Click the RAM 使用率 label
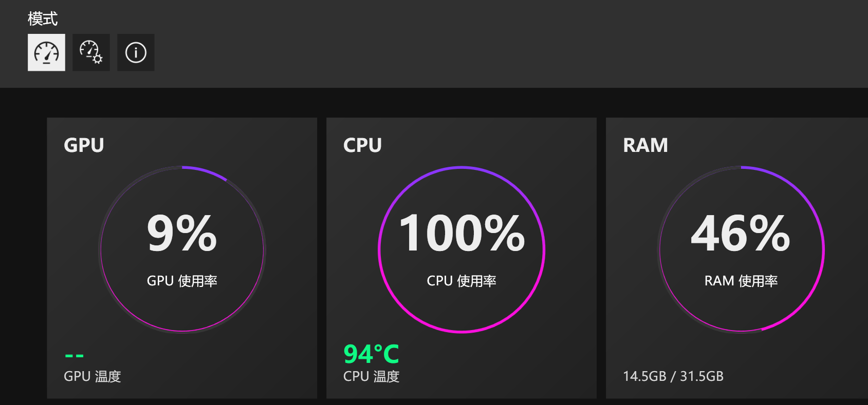868x405 pixels. pos(741,281)
